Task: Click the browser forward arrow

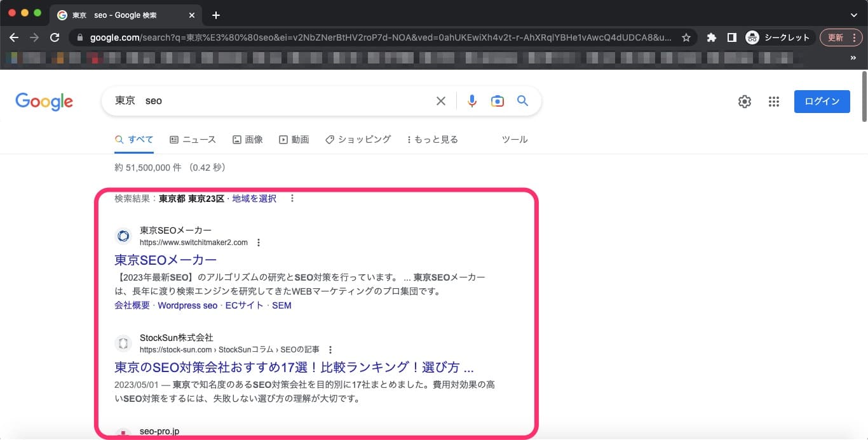Action: pyautogui.click(x=34, y=37)
